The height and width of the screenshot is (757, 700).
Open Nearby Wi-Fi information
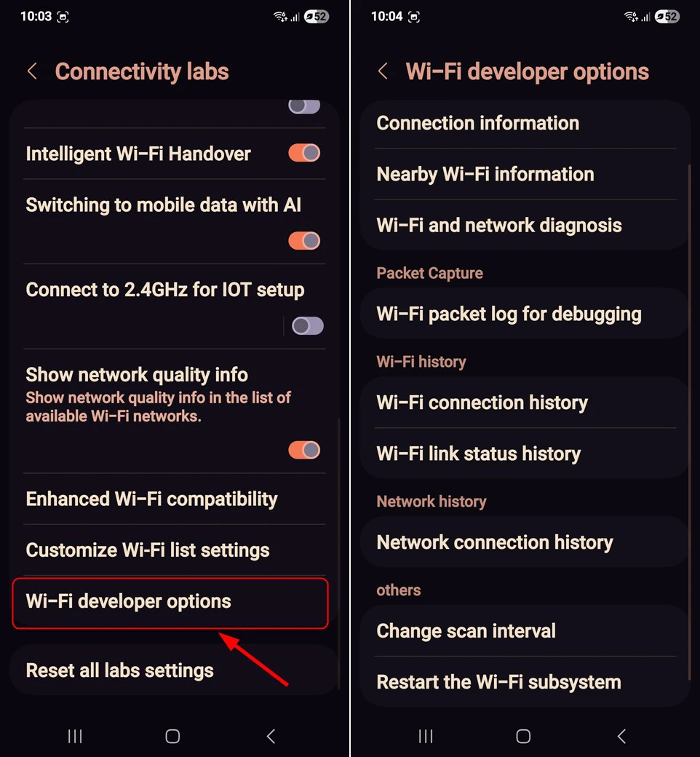click(525, 174)
